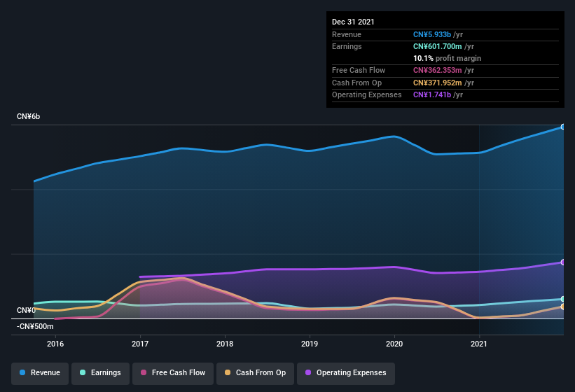Click the Operating Expenses label in tooltip

click(x=367, y=94)
